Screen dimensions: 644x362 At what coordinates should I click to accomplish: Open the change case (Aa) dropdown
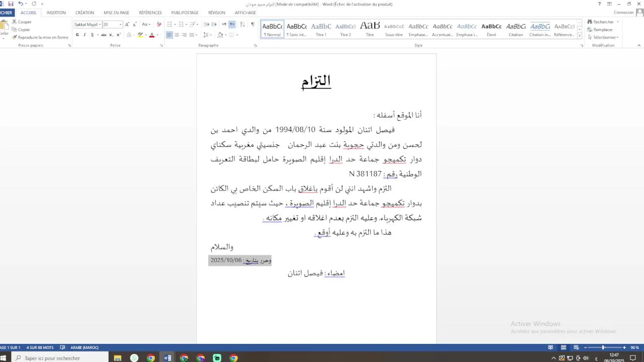click(x=146, y=24)
